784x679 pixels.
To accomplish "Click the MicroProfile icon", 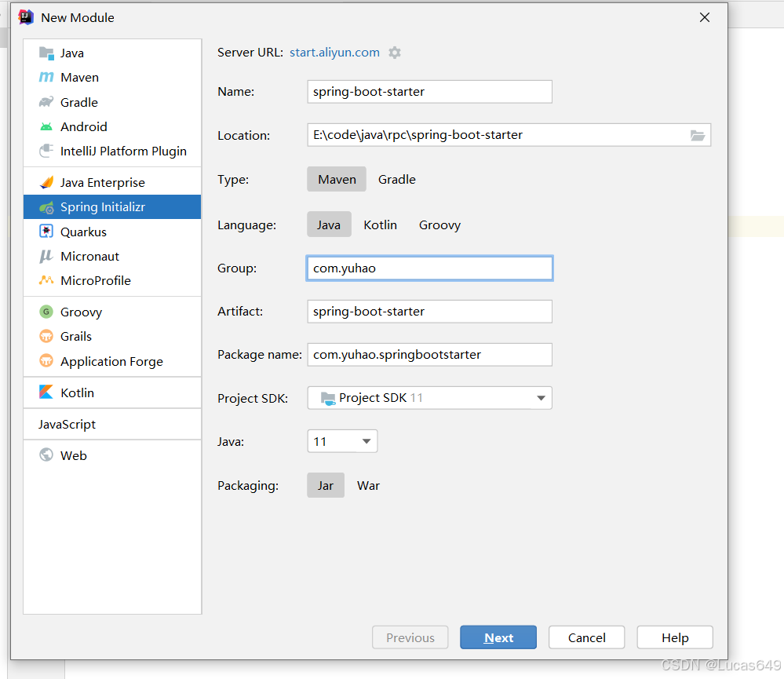I will tap(46, 280).
